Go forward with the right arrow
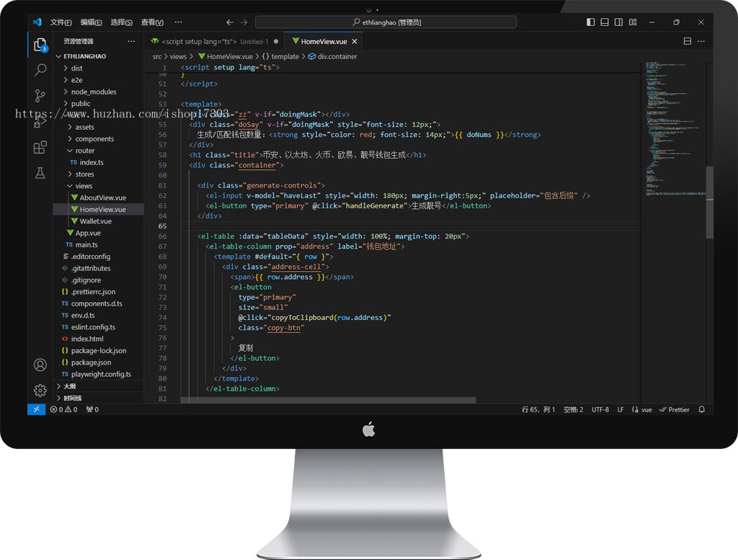Image resolution: width=738 pixels, height=560 pixels. (244, 22)
